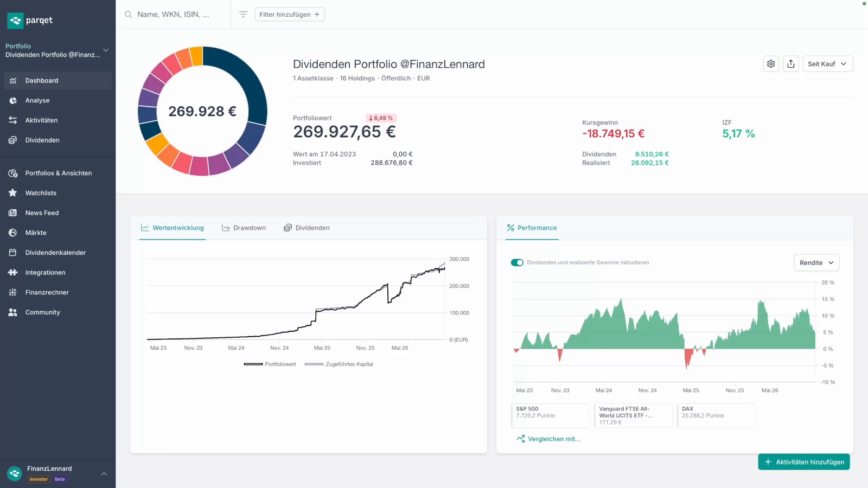This screenshot has height=488, width=868.
Task: Select the Vanguard FTSE All-World card
Action: (x=633, y=415)
